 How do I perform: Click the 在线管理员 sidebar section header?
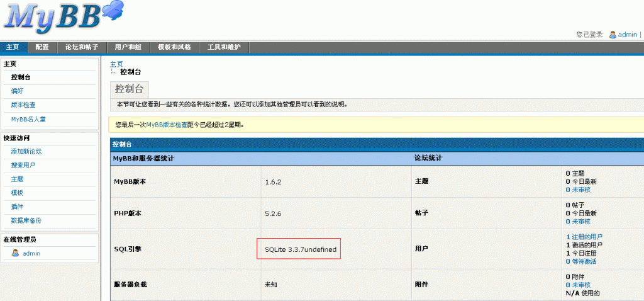point(19,239)
